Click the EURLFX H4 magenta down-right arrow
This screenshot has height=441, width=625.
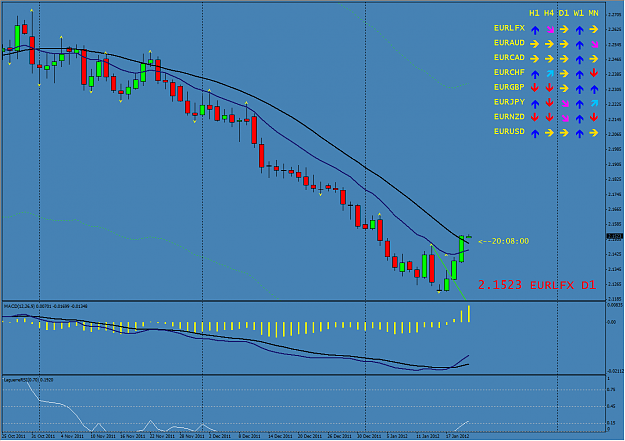click(x=550, y=30)
